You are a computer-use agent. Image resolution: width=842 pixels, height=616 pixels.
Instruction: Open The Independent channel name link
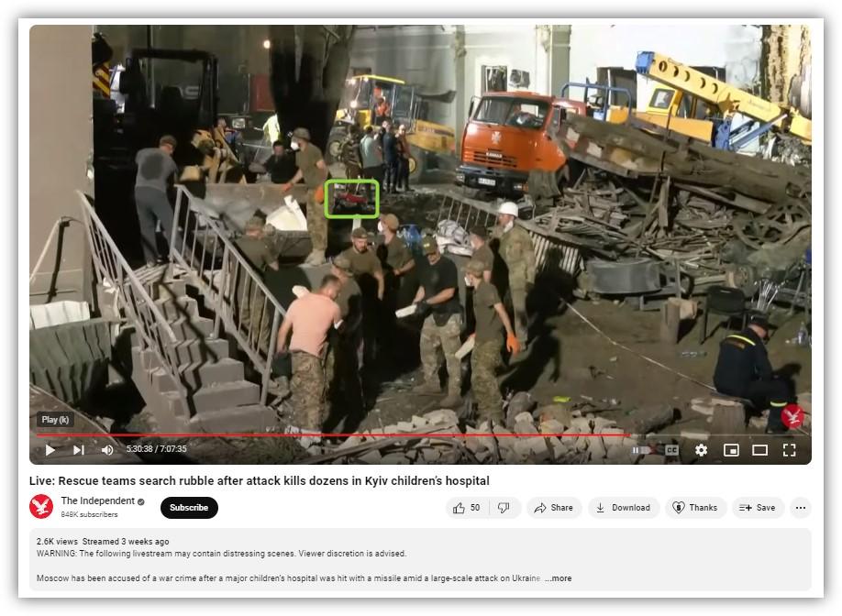[x=98, y=500]
